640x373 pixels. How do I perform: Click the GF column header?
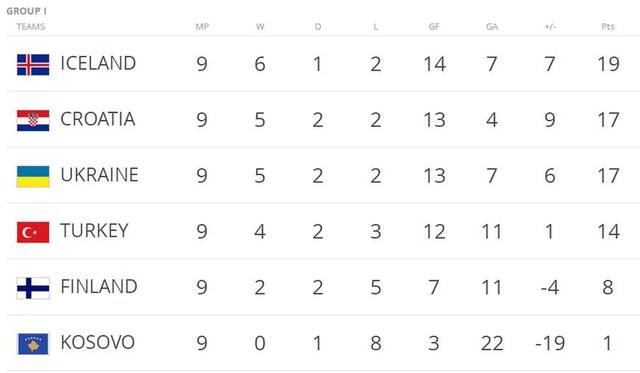434,27
